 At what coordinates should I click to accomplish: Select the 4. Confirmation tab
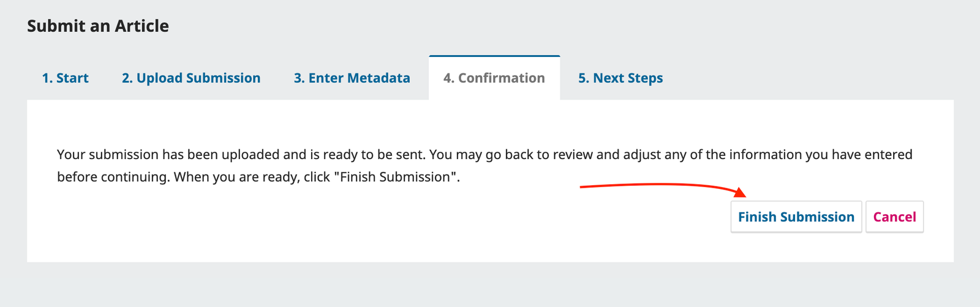494,78
